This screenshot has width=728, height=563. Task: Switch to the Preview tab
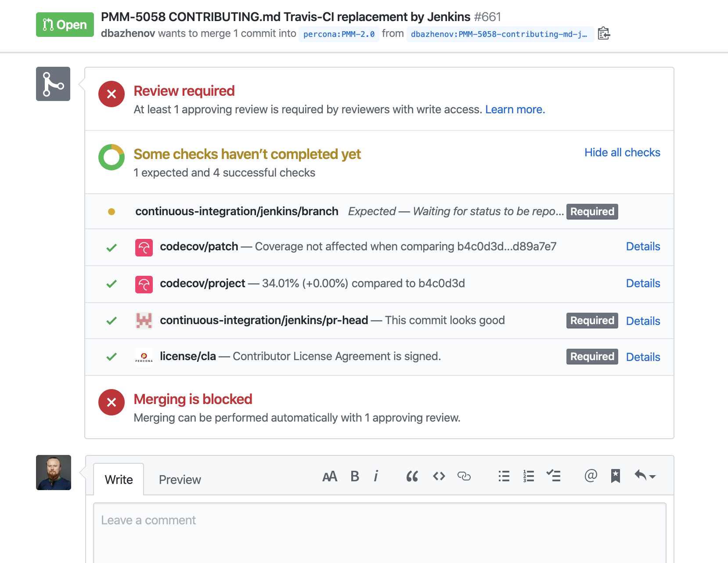[x=180, y=480]
